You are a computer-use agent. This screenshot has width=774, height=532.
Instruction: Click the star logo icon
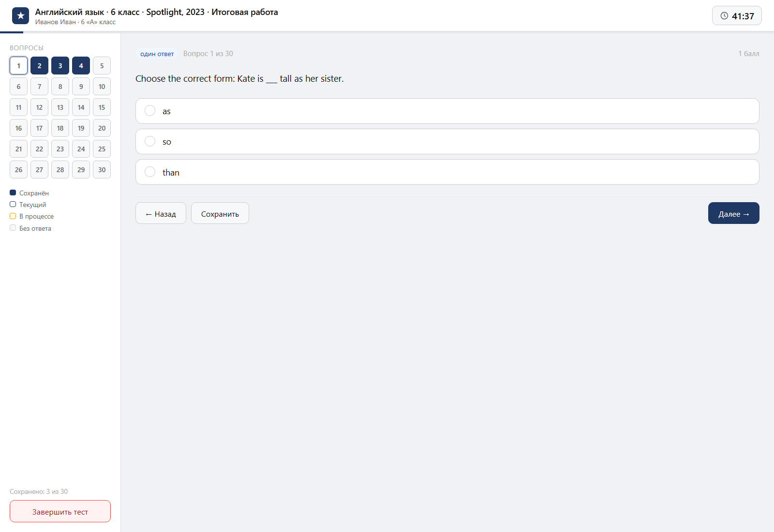tap(20, 16)
